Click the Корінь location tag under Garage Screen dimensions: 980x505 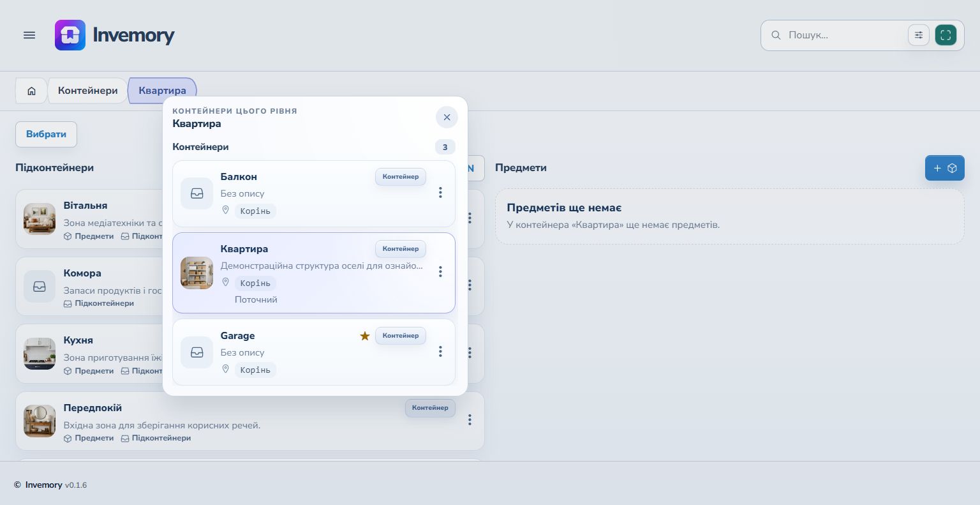pyautogui.click(x=255, y=370)
